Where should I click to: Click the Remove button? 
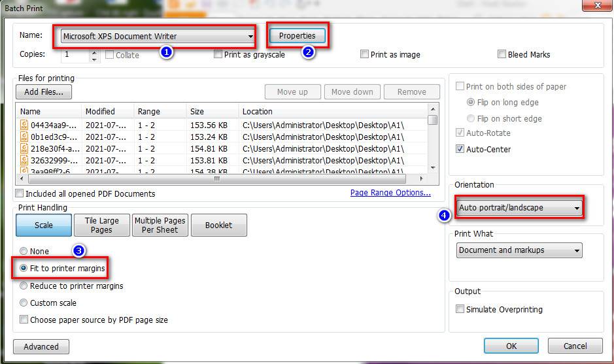coord(411,92)
